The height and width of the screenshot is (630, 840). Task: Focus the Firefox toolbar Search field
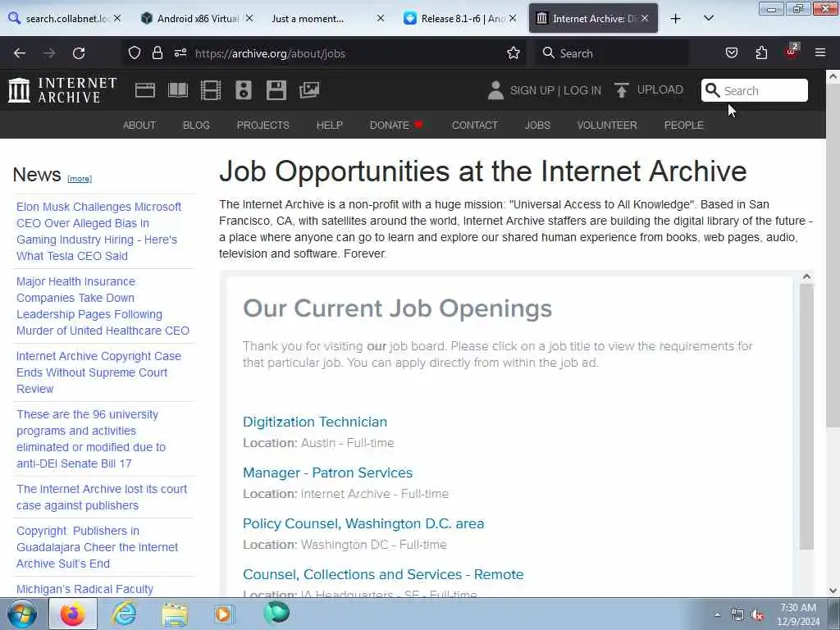point(612,53)
